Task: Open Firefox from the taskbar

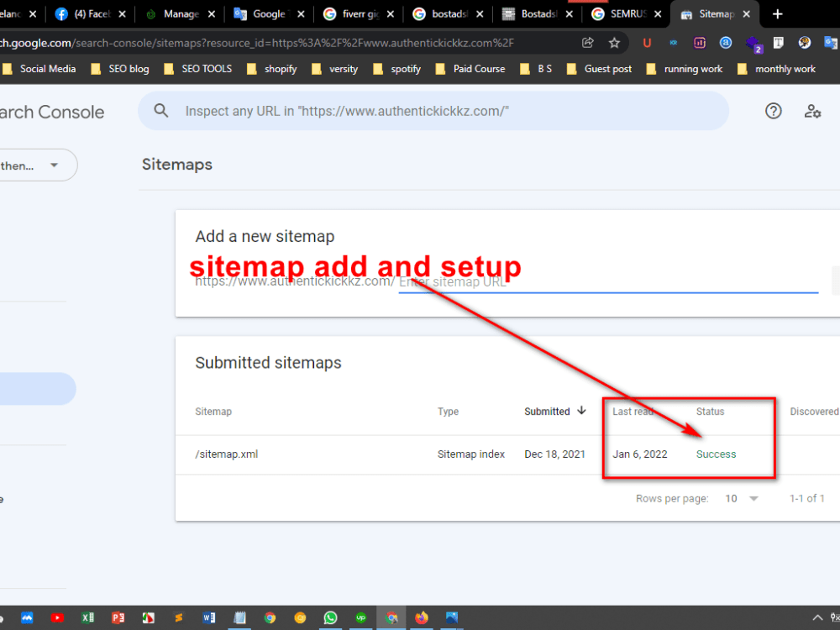Action: [422, 617]
